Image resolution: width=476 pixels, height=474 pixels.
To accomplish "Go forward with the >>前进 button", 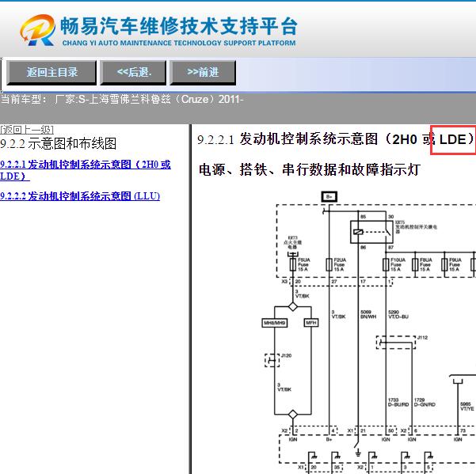I will pos(203,73).
